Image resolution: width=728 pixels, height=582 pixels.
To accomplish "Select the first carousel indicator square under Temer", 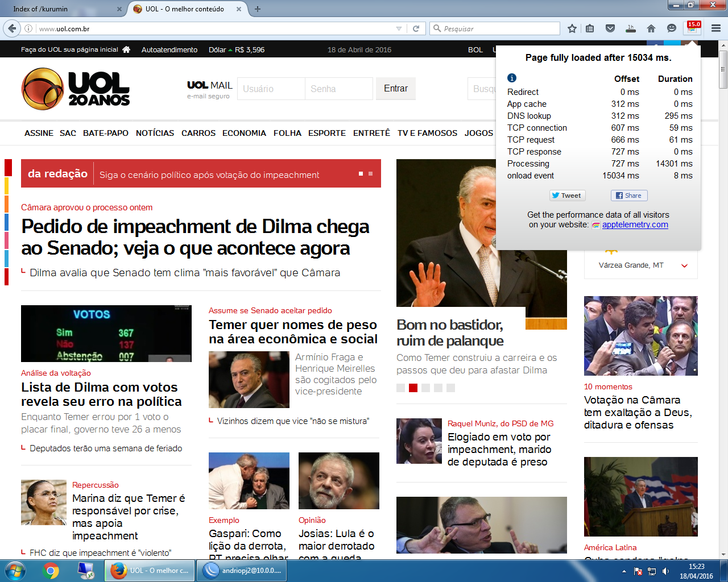I will pyautogui.click(x=400, y=388).
